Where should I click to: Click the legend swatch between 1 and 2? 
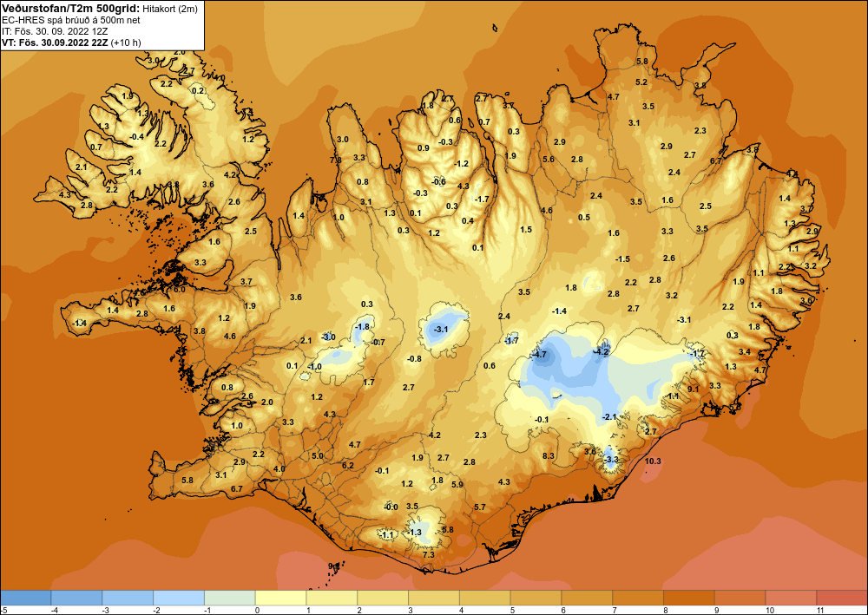pos(332,598)
